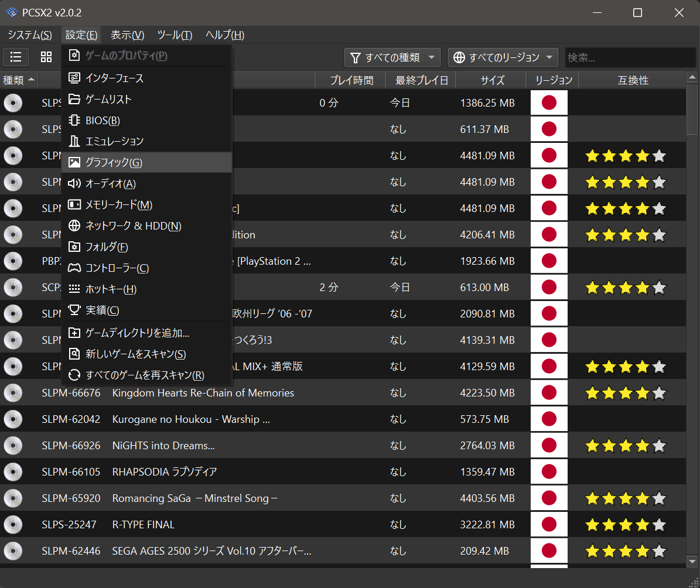The width and height of the screenshot is (700, 588).
Task: Select コントローラー(C) from the menu
Action: click(x=147, y=268)
